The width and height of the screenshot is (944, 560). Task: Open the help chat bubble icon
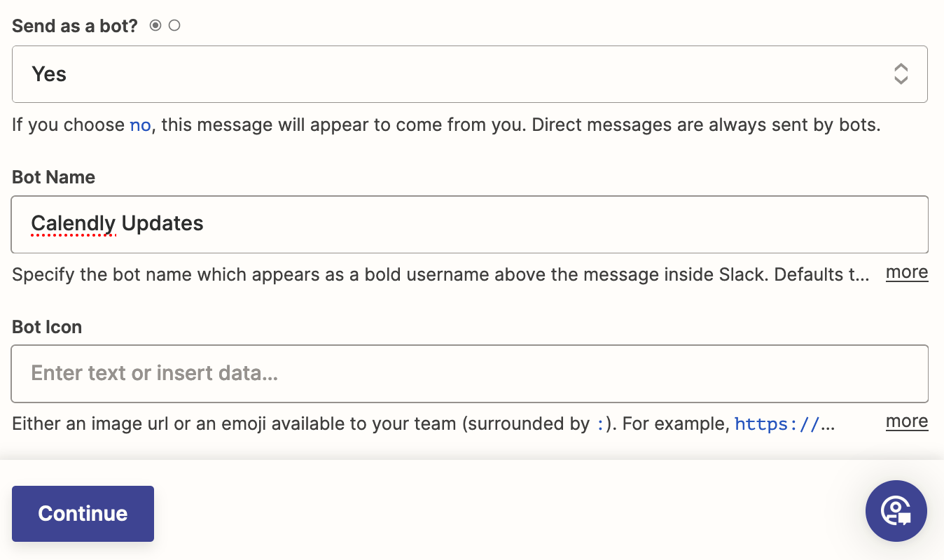[x=896, y=511]
